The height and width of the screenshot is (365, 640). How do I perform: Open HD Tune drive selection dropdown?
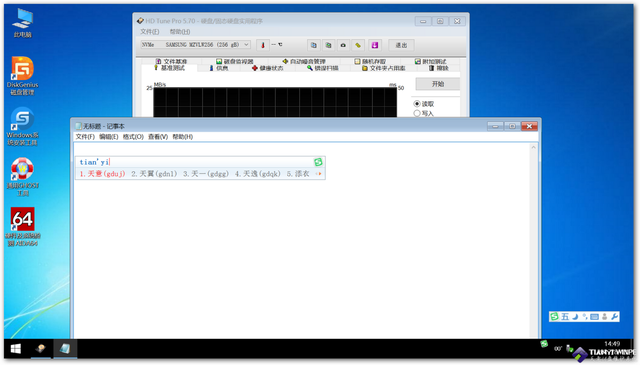(196, 45)
